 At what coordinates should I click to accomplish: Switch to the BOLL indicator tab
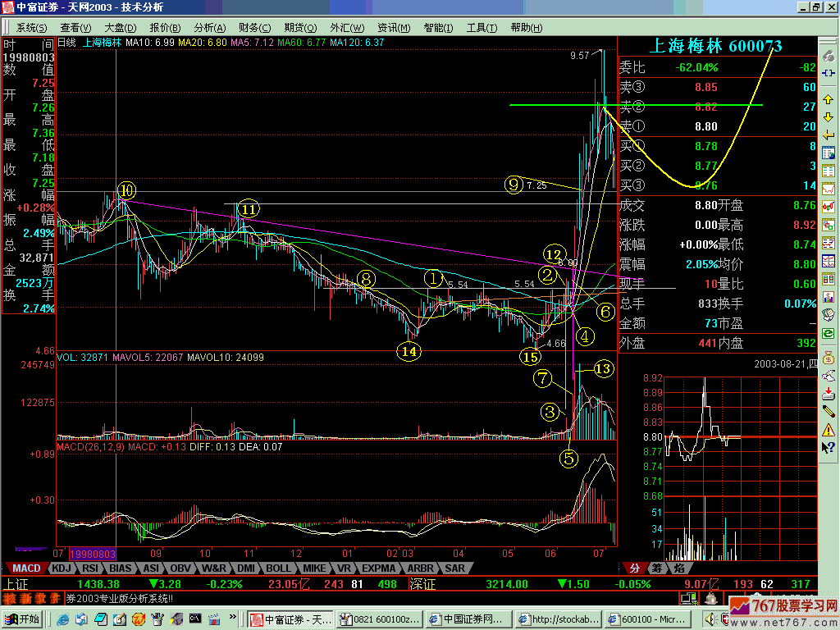click(x=278, y=568)
